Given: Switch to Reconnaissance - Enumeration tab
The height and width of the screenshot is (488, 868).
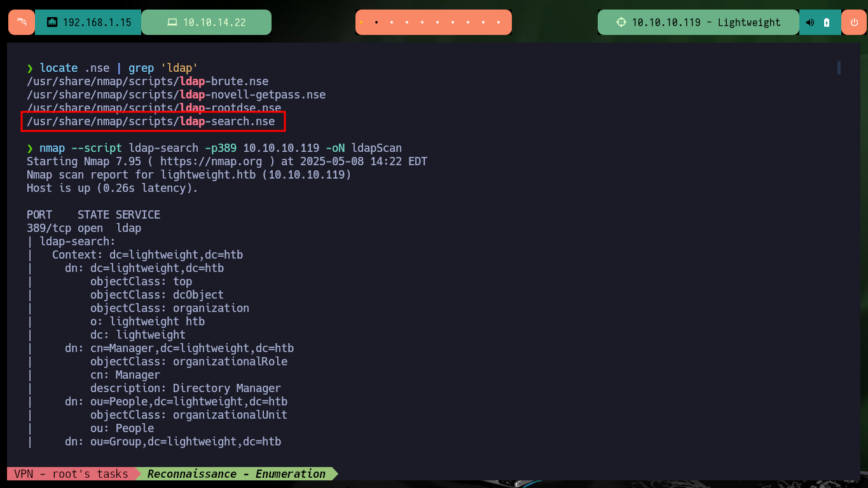Looking at the screenshot, I should (x=237, y=473).
